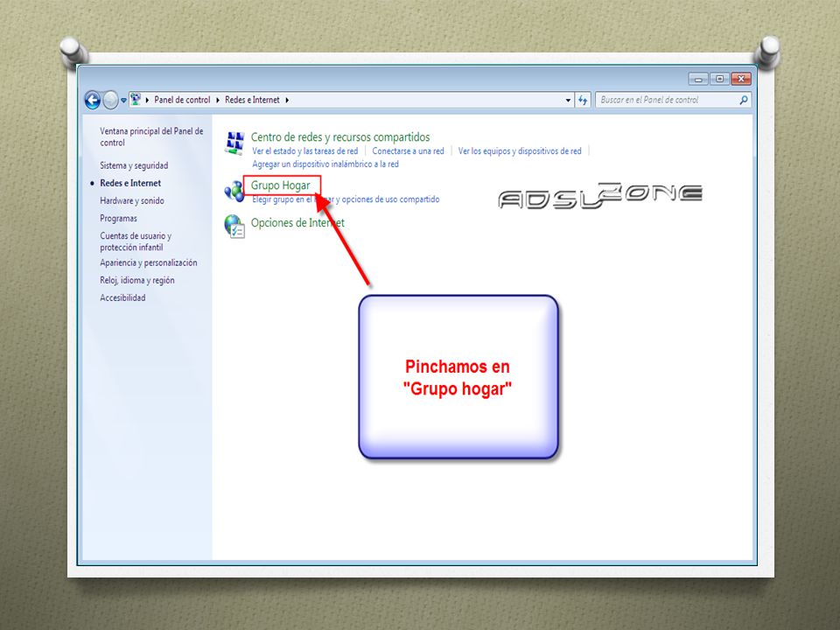This screenshot has height=630, width=840.
Task: Click Conectarse a una red
Action: click(x=409, y=151)
